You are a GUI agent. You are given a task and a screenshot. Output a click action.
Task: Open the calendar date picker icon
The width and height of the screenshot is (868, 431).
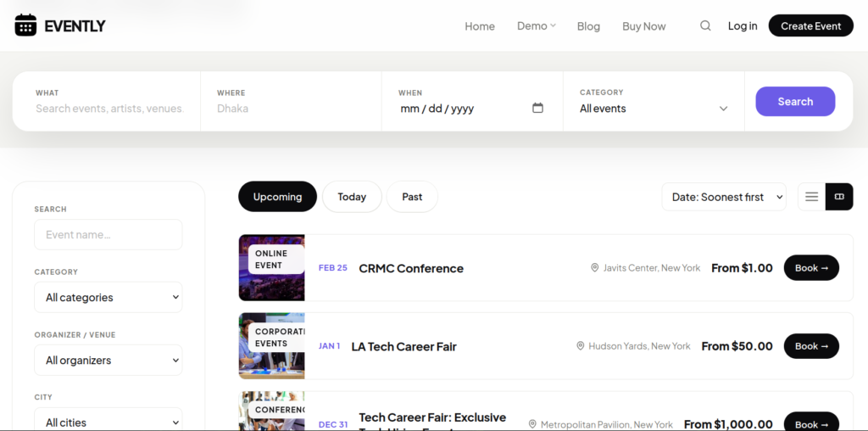(537, 108)
